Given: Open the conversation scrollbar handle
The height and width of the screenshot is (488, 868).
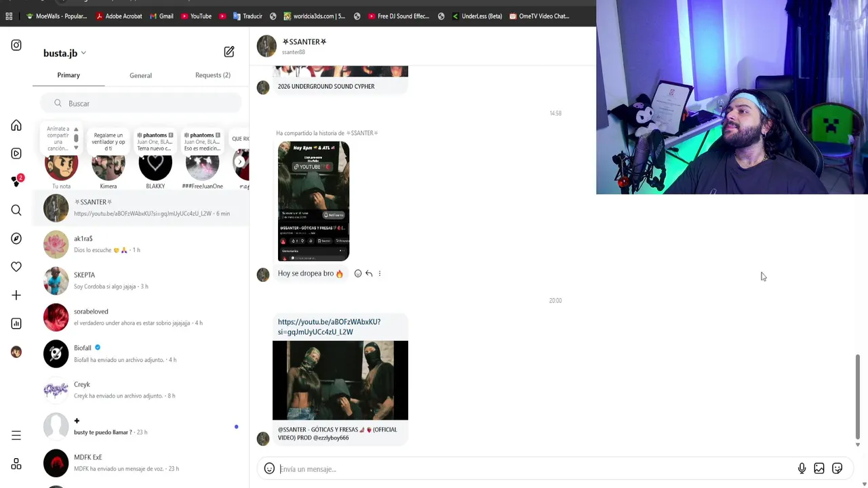Looking at the screenshot, I should tap(858, 396).
